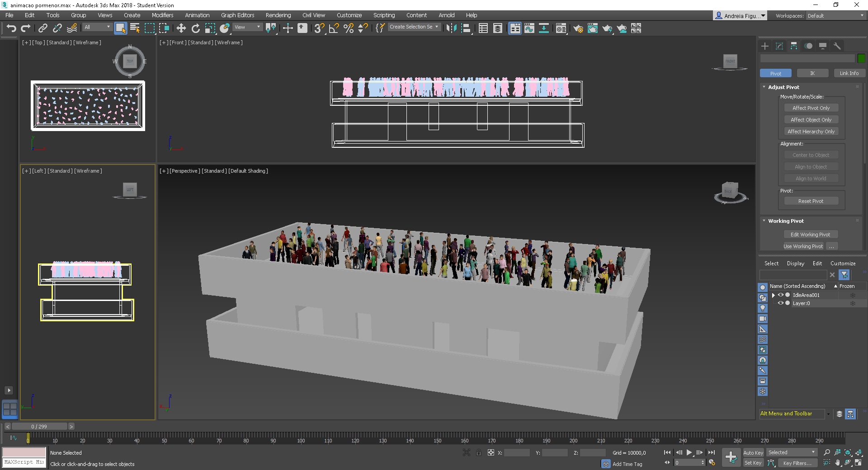Image resolution: width=868 pixels, height=470 pixels.
Task: Open the Civil View menu
Action: tap(313, 15)
